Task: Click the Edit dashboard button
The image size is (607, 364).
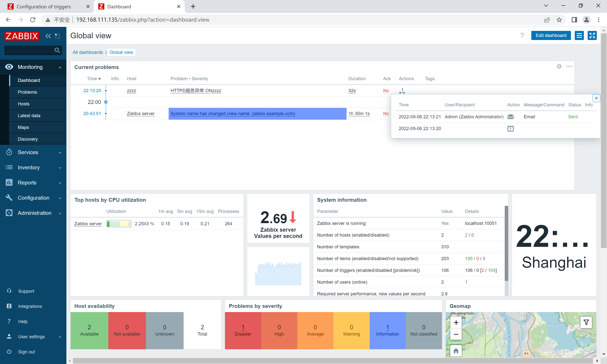Action: tap(551, 36)
